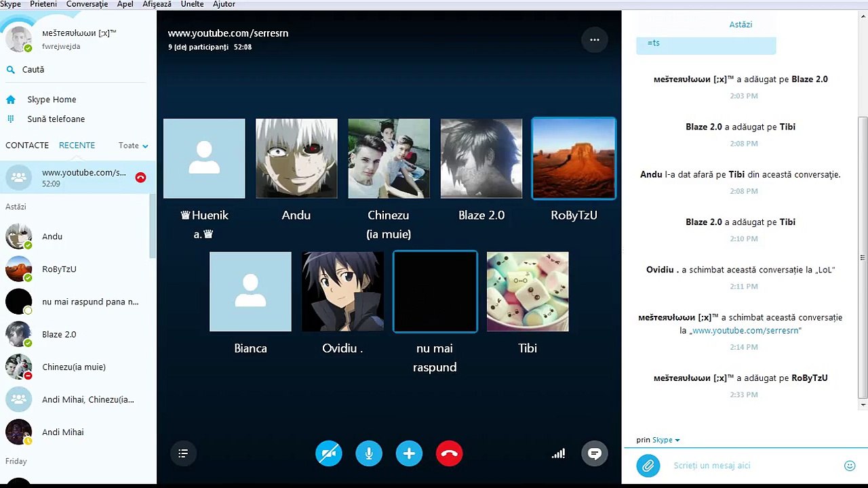This screenshot has height=488, width=868.
Task: Click Ovidiu anime avatar in call
Action: (x=342, y=291)
